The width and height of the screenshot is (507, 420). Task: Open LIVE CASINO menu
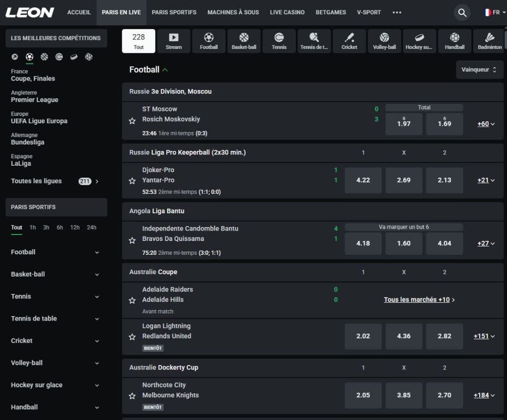287,12
